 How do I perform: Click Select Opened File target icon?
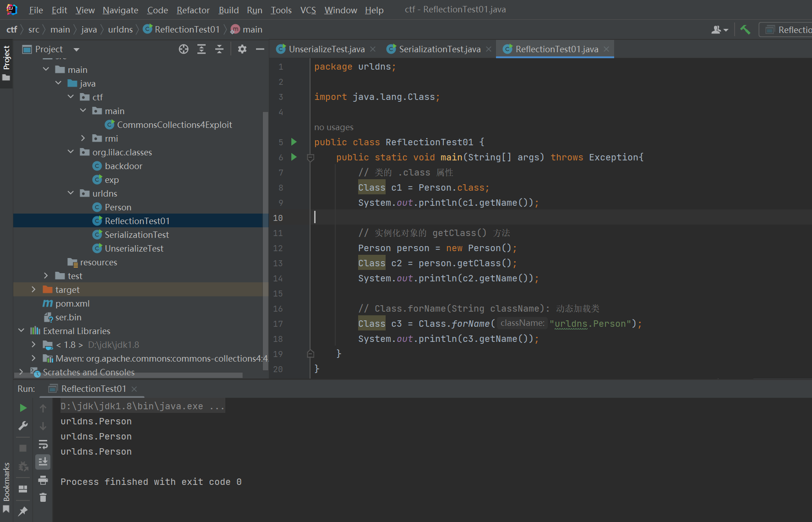click(184, 49)
